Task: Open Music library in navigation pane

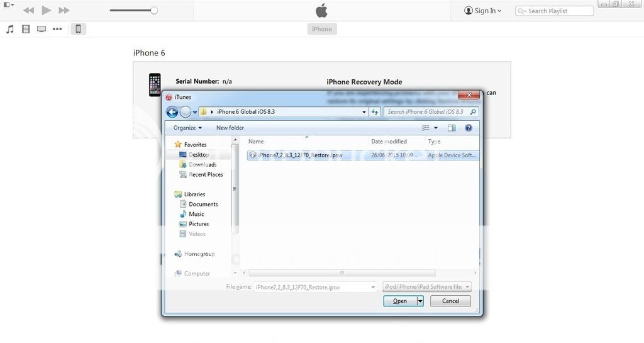Action: [x=192, y=214]
